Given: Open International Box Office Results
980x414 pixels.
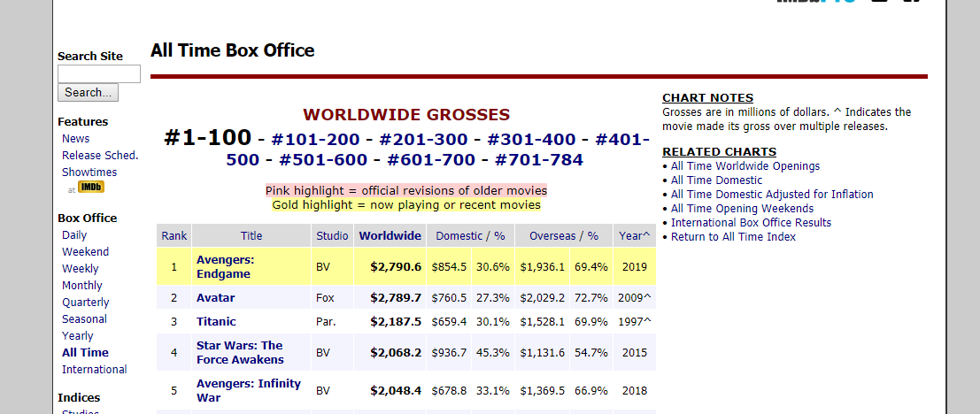Looking at the screenshot, I should (x=752, y=223).
